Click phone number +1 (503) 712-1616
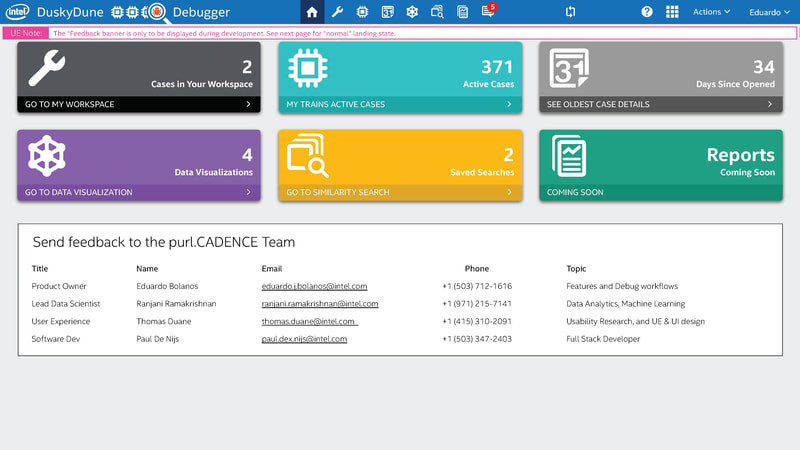Viewport: 800px width, 450px height. pos(477,286)
